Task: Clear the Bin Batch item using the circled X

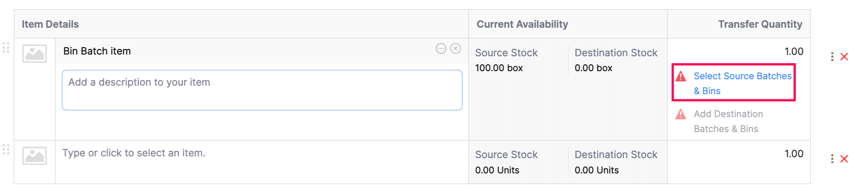Action: [x=455, y=49]
